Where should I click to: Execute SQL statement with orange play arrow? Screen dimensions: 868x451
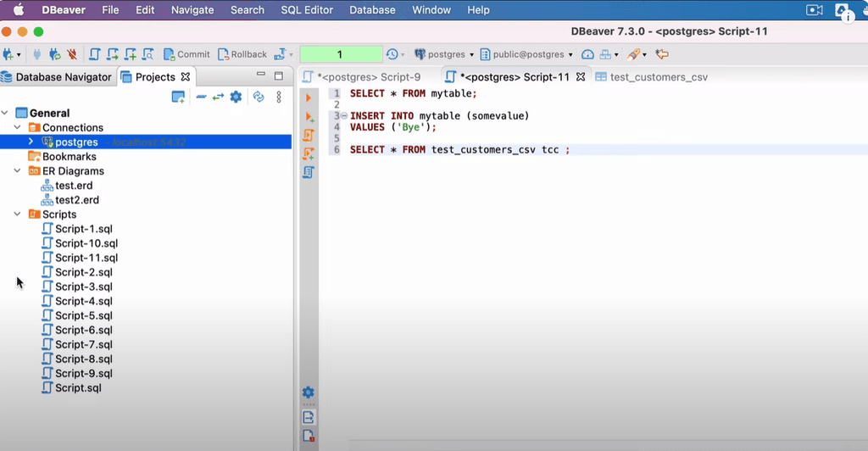tap(309, 98)
